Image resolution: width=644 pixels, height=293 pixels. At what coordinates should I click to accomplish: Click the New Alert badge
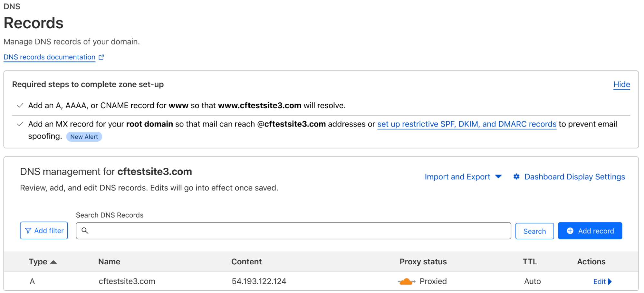(x=84, y=137)
